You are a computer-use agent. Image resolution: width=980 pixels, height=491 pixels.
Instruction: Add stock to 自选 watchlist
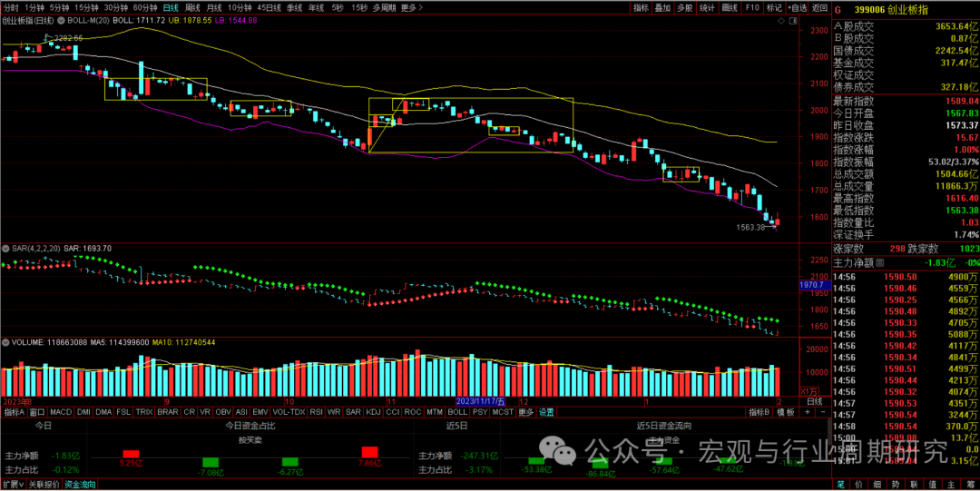pos(797,7)
